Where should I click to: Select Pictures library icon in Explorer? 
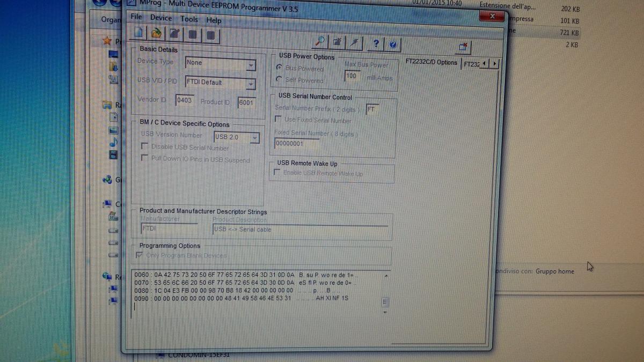(113, 130)
